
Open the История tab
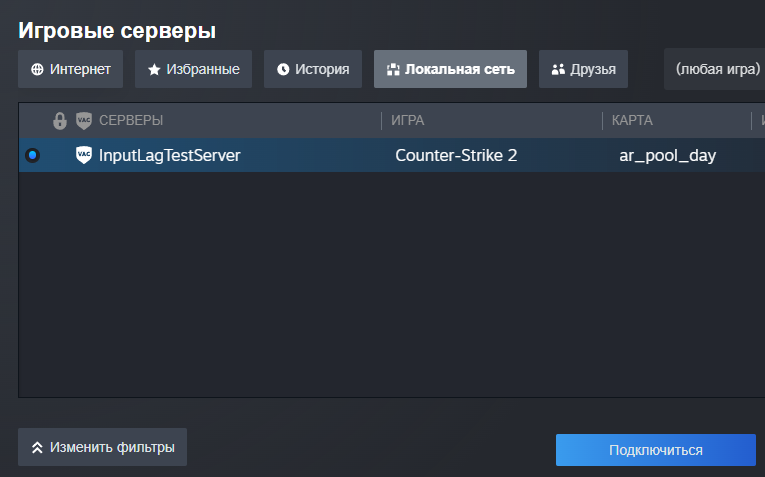pyautogui.click(x=313, y=69)
